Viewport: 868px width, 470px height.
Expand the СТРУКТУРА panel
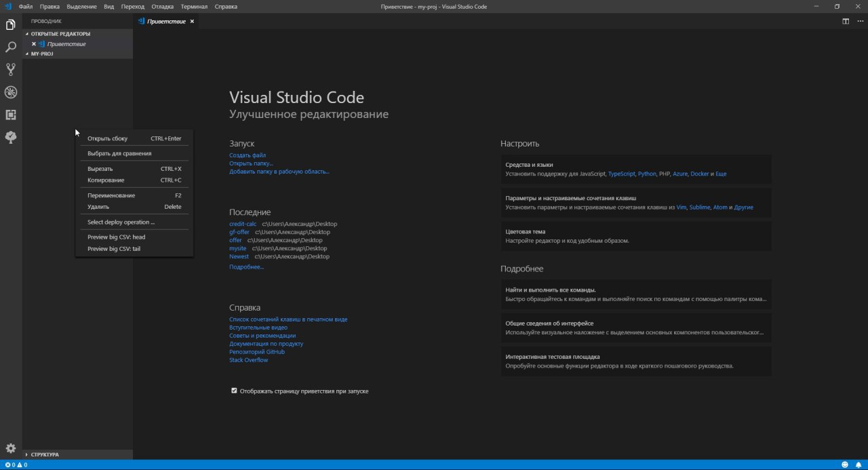[x=78, y=454]
